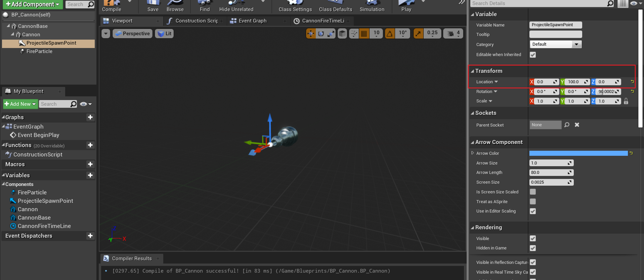
Task: Open the Lit view mode menu
Action: [x=164, y=34]
